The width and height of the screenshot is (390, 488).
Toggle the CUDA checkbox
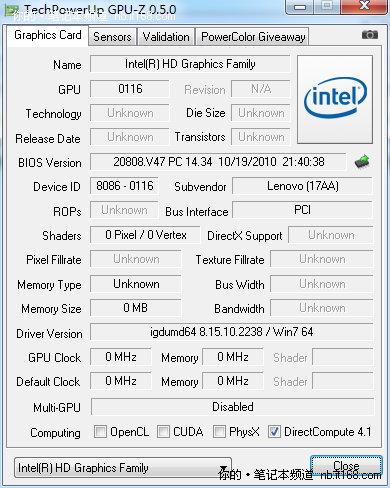[x=163, y=432]
